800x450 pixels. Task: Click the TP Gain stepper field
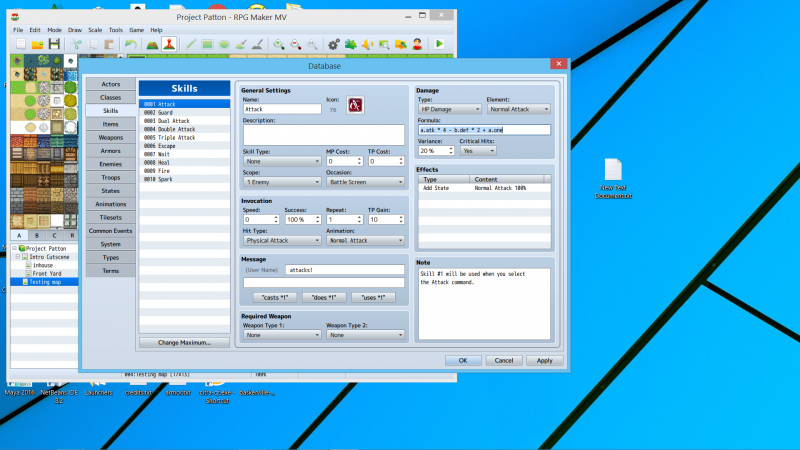click(x=386, y=219)
